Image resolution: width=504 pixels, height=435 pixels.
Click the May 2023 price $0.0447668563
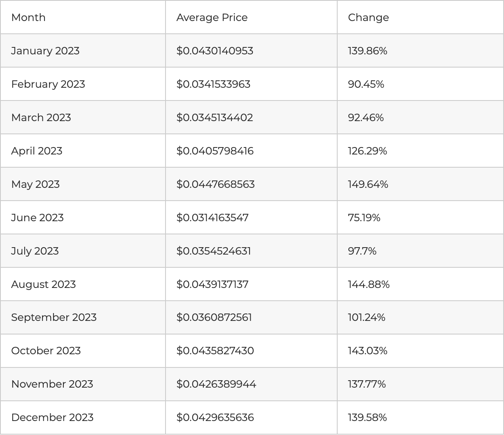(x=215, y=184)
